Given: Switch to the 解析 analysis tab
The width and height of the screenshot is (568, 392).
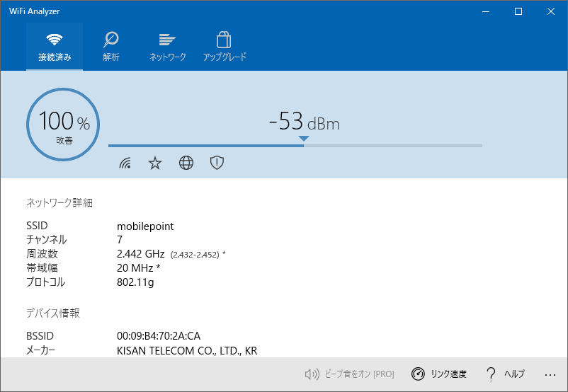Looking at the screenshot, I should tap(111, 46).
